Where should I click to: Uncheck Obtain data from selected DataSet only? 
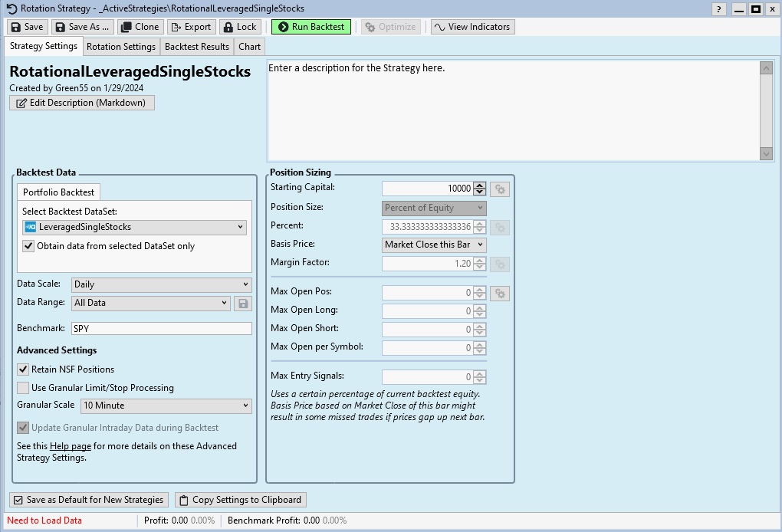pos(29,246)
